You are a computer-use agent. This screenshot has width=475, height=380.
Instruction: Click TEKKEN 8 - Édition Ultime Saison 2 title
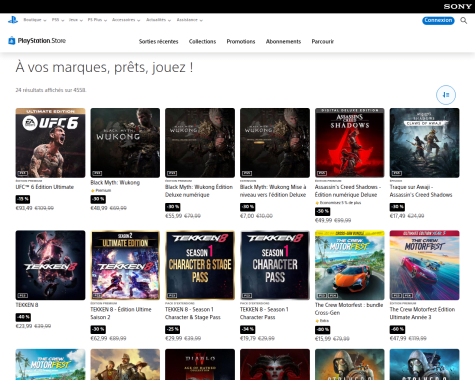pos(121,313)
